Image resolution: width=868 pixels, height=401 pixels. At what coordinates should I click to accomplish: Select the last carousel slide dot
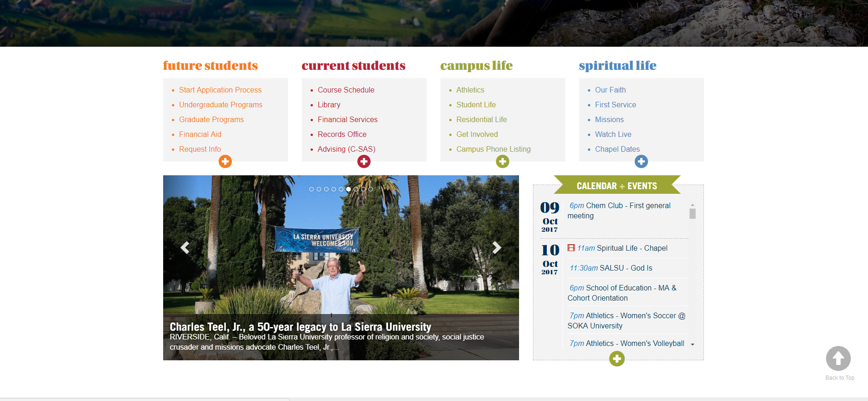click(x=371, y=189)
